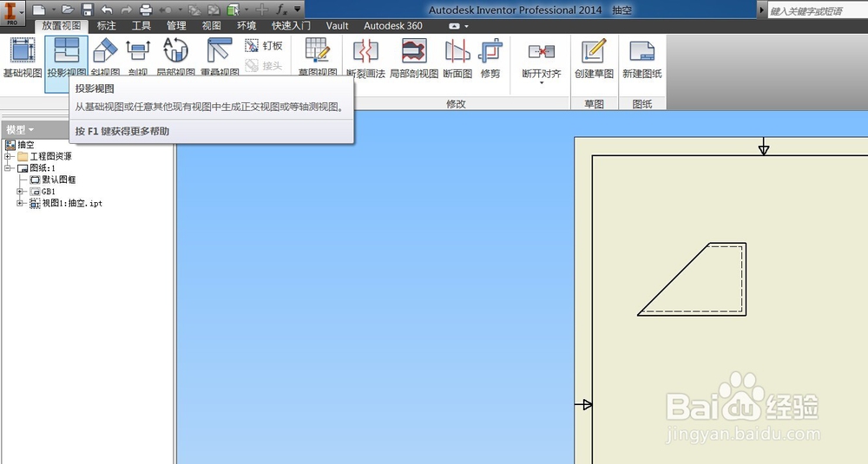Screen dimensions: 868x464
Task: Switch to the 管理 ribbon tab
Action: pos(176,25)
